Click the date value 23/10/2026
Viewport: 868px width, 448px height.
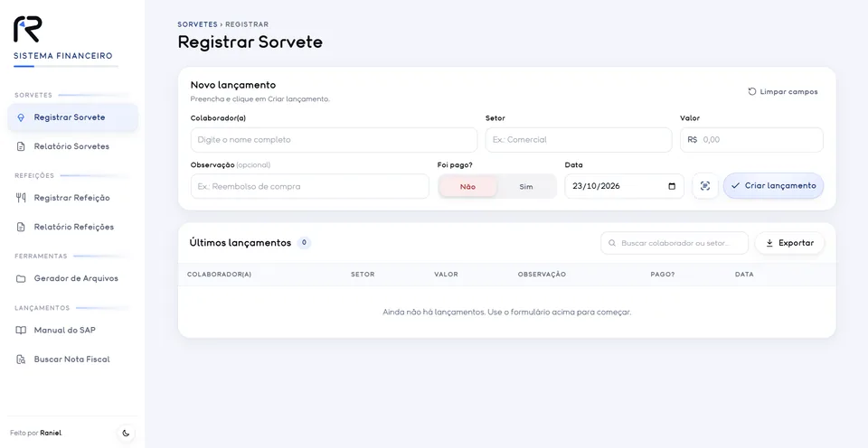pos(596,186)
